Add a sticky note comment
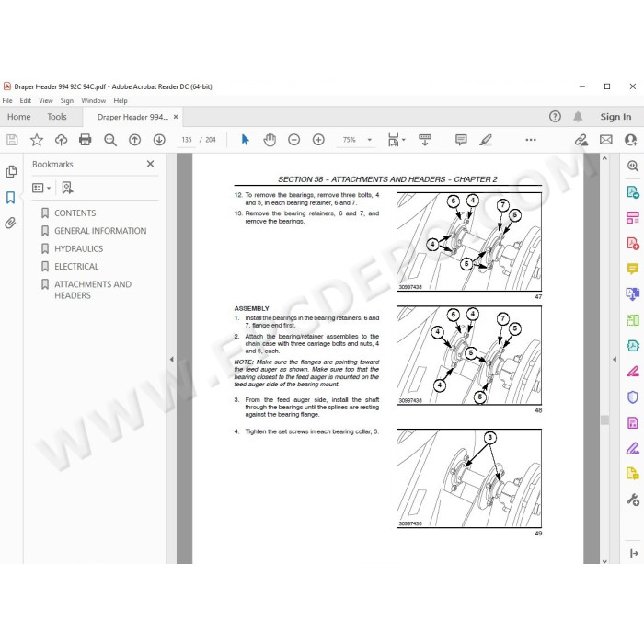644x644 pixels. pyautogui.click(x=461, y=140)
